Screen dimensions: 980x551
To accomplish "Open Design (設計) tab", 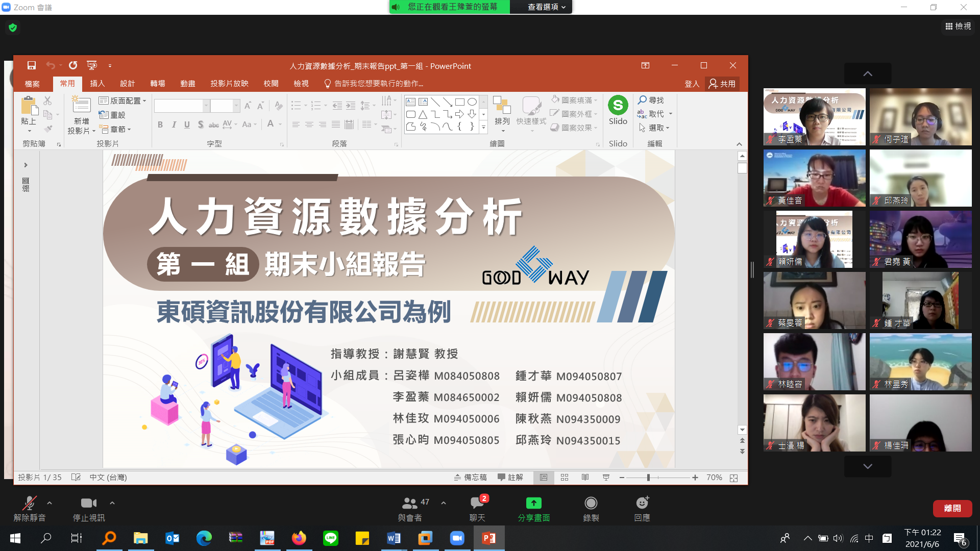I will 127,83.
